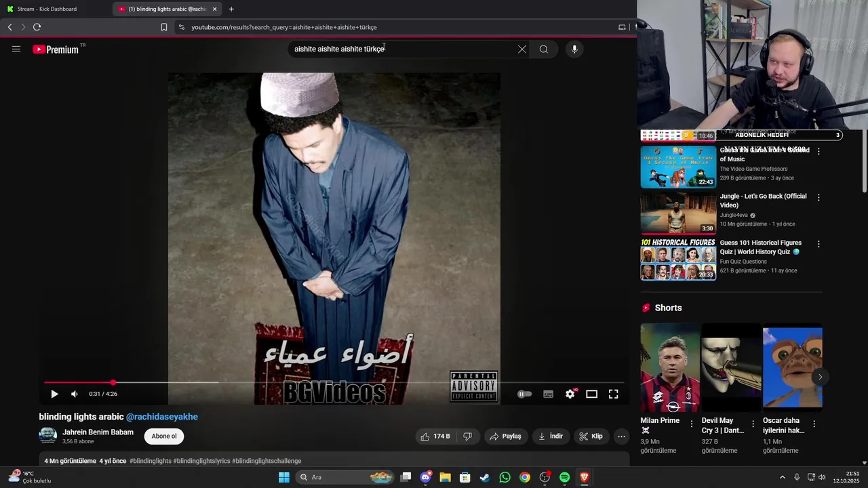Image resolution: width=868 pixels, height=488 pixels.
Task: Close the blinding lights arabic tab
Action: (x=215, y=9)
